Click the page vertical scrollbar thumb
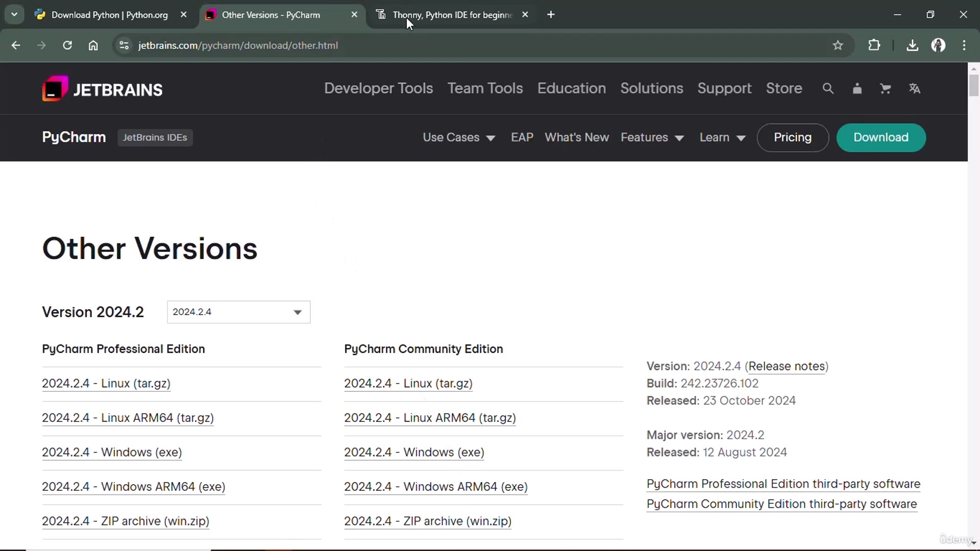The image size is (980, 551). (974, 85)
